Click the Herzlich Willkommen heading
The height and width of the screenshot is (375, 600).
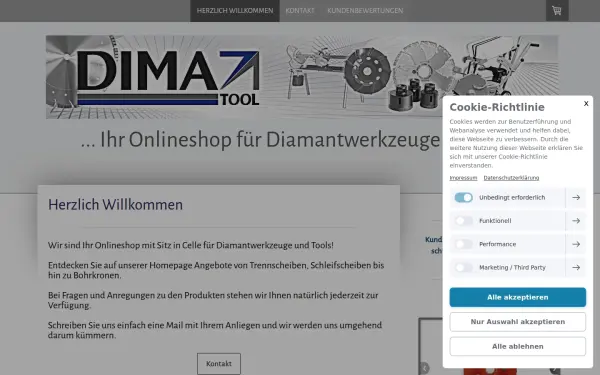(115, 205)
